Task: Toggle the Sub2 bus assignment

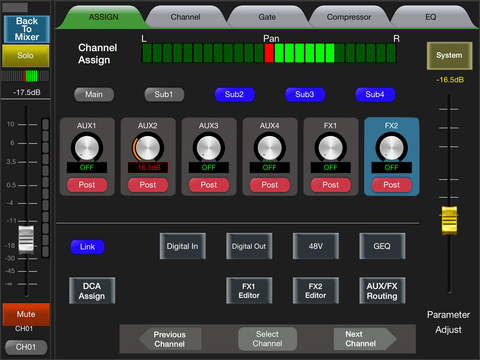Action: (234, 95)
